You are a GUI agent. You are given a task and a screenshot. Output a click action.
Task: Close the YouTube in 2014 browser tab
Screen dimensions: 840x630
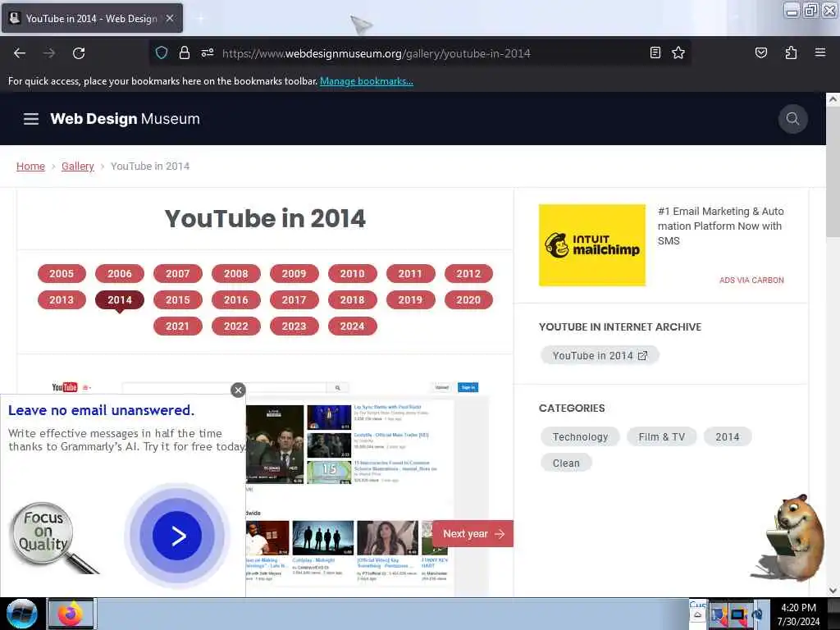click(x=170, y=18)
